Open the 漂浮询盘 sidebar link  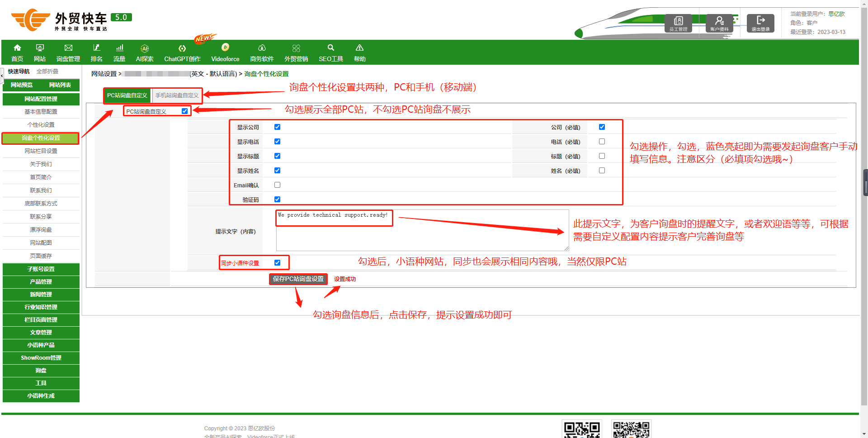41,230
